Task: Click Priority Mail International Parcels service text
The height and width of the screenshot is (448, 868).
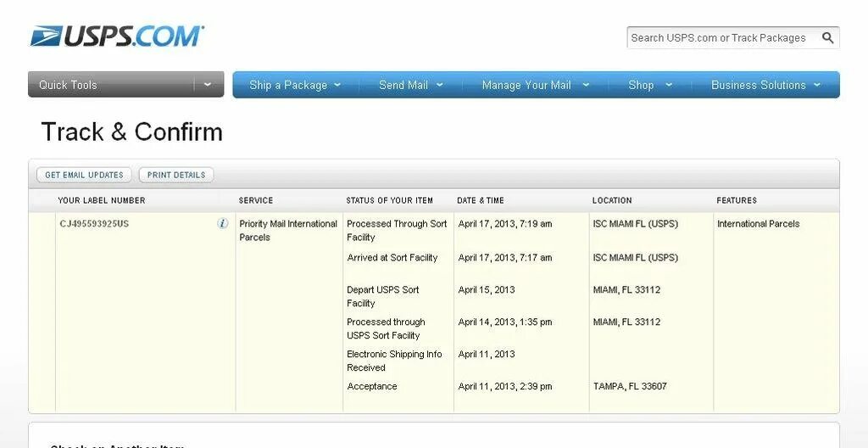Action: [288, 230]
